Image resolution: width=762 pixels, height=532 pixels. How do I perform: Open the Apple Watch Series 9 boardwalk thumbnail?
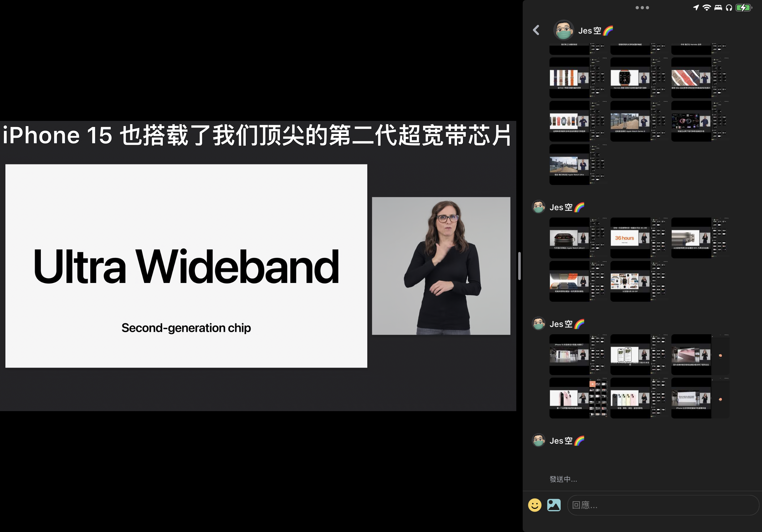[639, 121]
